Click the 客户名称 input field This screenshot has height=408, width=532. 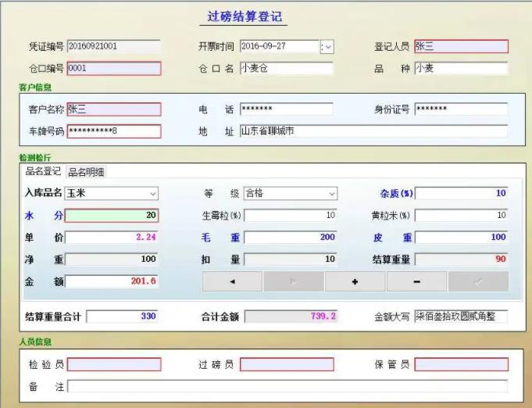tap(113, 109)
